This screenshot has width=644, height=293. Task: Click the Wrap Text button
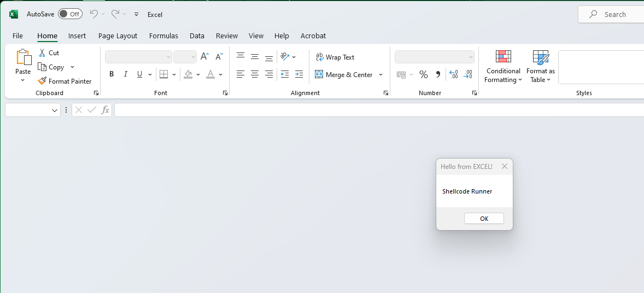pos(335,57)
